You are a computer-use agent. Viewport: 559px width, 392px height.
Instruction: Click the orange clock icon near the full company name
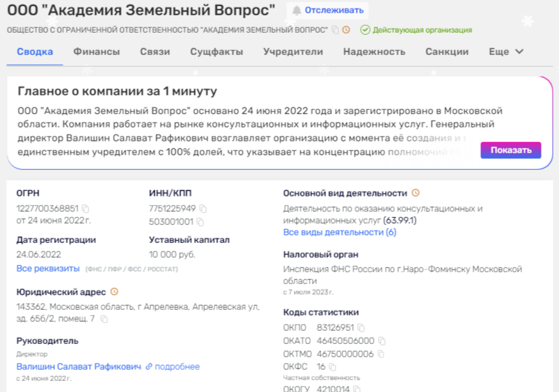pos(346,30)
